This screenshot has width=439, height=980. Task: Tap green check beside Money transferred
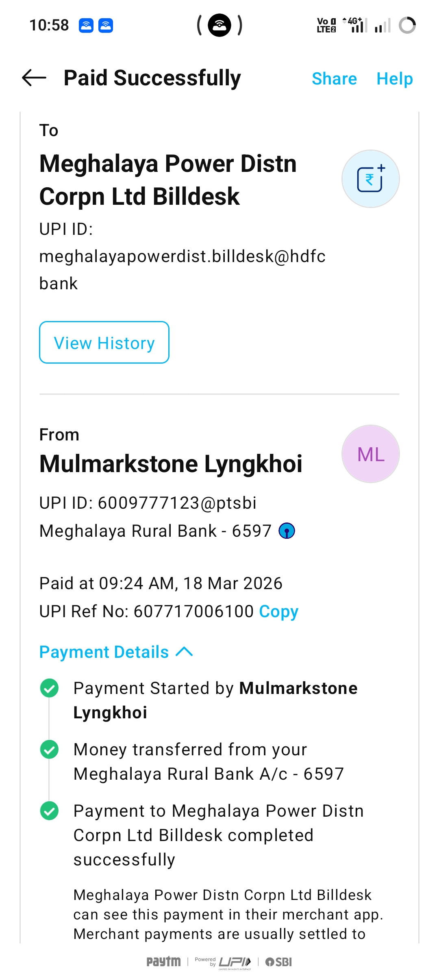click(x=50, y=750)
